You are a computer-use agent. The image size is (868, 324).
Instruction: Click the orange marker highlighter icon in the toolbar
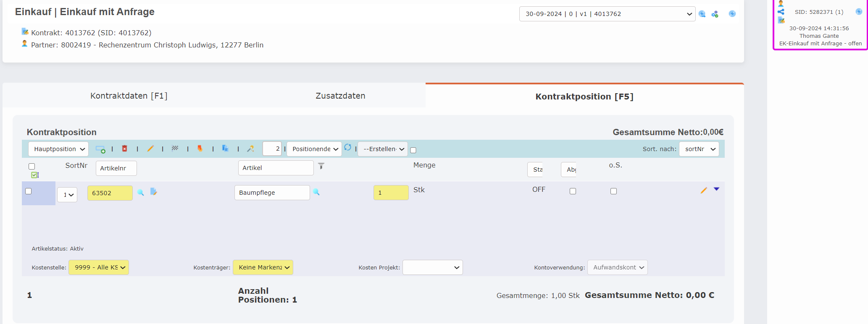[x=200, y=148]
